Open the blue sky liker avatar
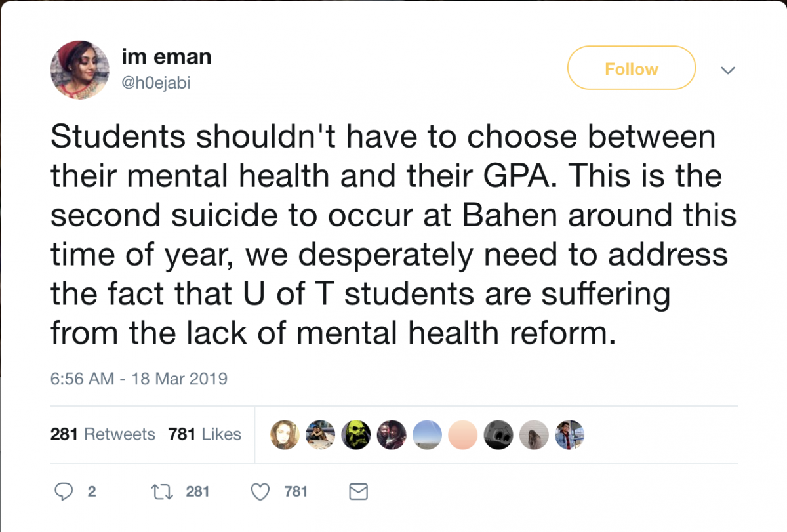This screenshot has width=787, height=532. (x=427, y=434)
